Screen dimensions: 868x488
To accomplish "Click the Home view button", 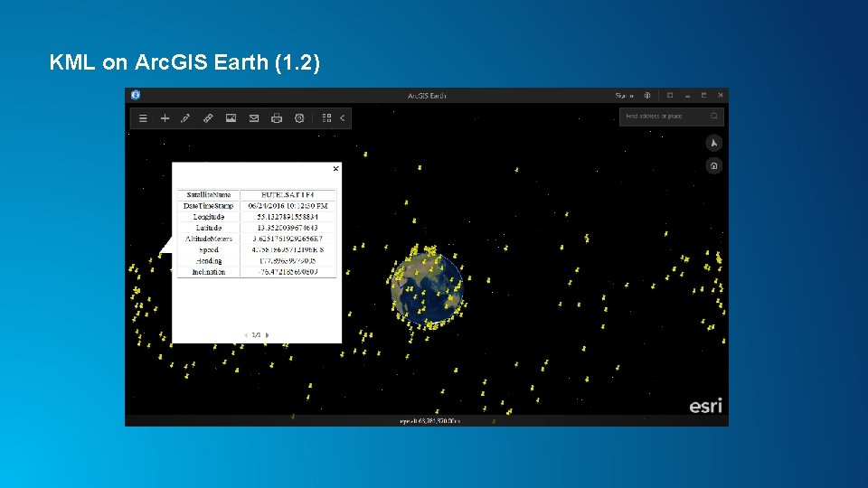I will tap(714, 165).
